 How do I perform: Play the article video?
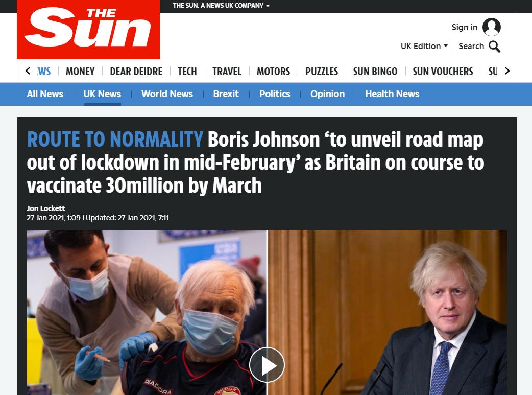(x=267, y=365)
